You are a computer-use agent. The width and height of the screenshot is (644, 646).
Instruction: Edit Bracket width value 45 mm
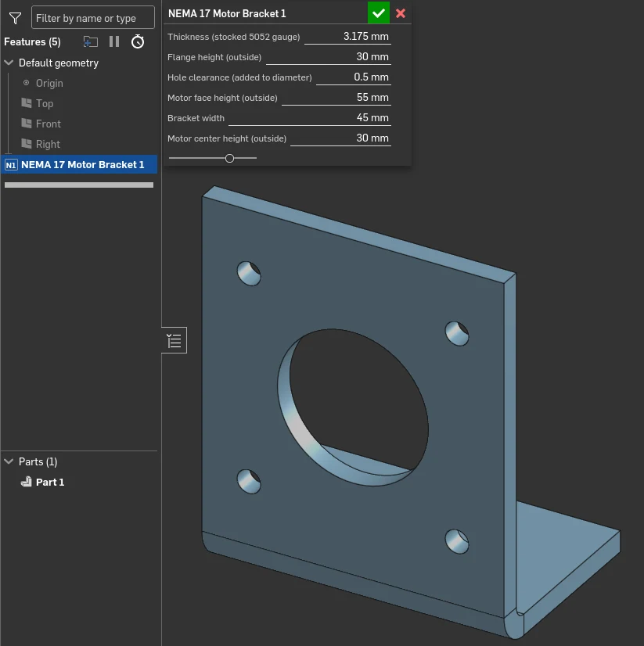[310, 118]
